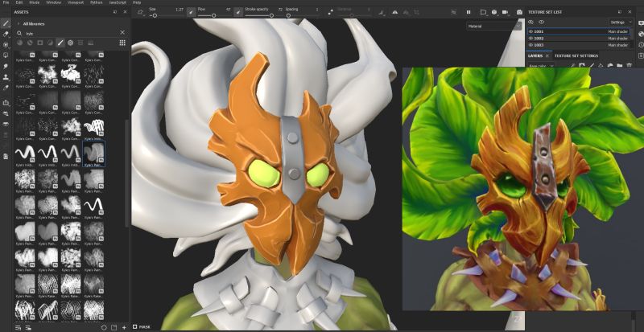This screenshot has width=644, height=332.
Task: Open the brush preset icon before Size
Action: [x=141, y=12]
